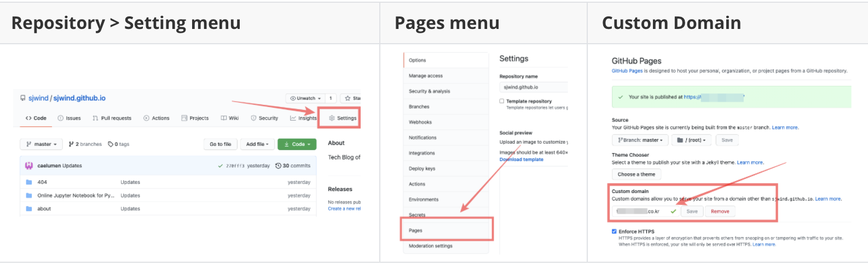Open the Settings tab in repository
This screenshot has width=868, height=271.
point(343,118)
